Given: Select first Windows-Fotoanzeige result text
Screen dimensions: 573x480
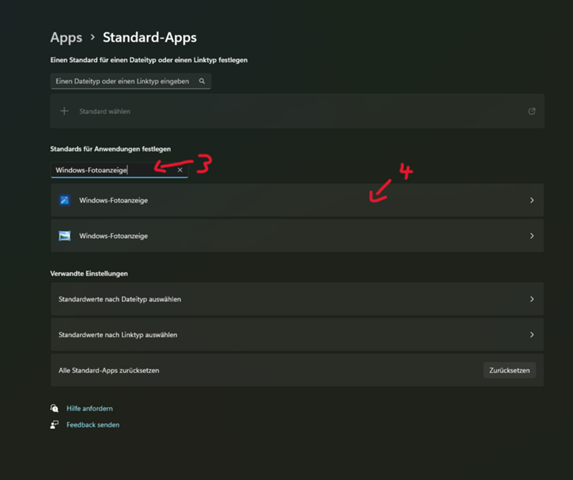Looking at the screenshot, I should coord(114,200).
